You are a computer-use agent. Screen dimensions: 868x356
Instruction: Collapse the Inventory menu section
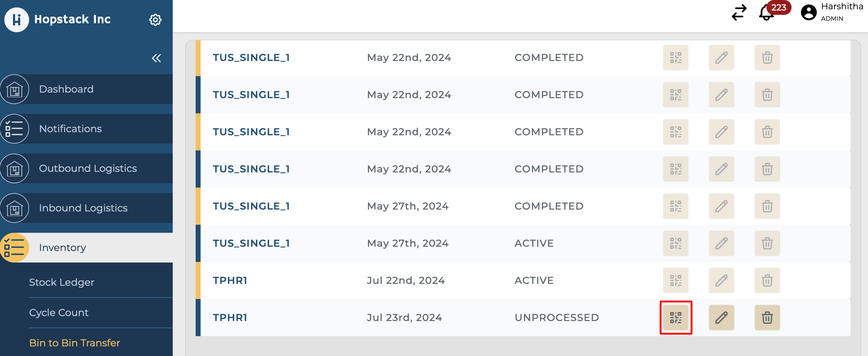tap(62, 247)
